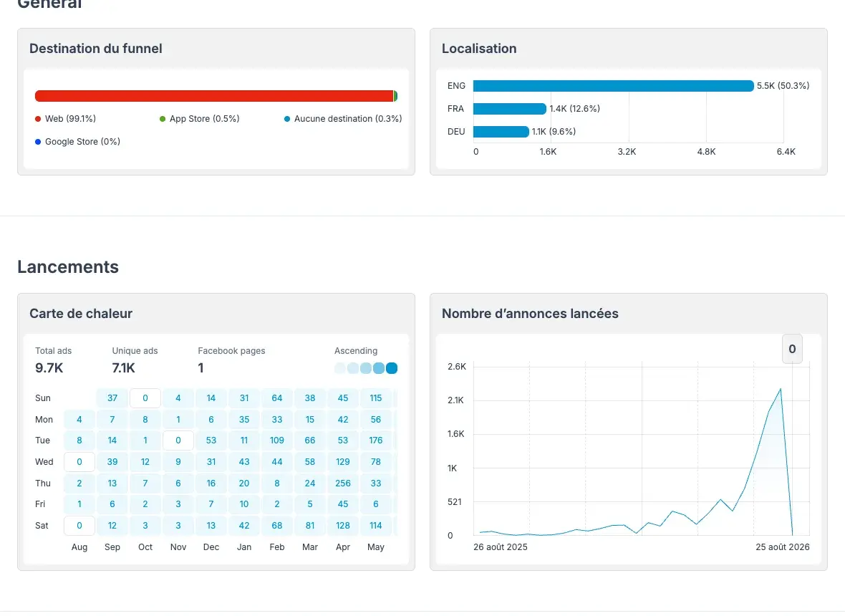The image size is (845, 616).
Task: Click the Destination du funnel heading
Action: (96, 49)
